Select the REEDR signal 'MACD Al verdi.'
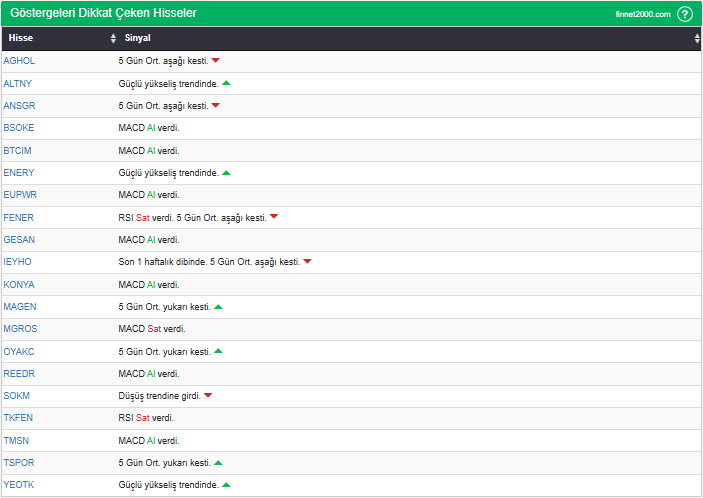 149,374
